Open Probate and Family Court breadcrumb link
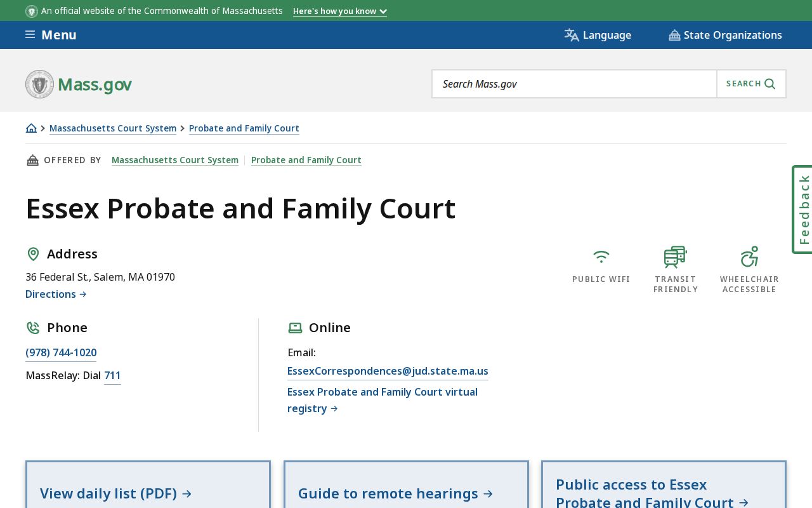 click(244, 128)
